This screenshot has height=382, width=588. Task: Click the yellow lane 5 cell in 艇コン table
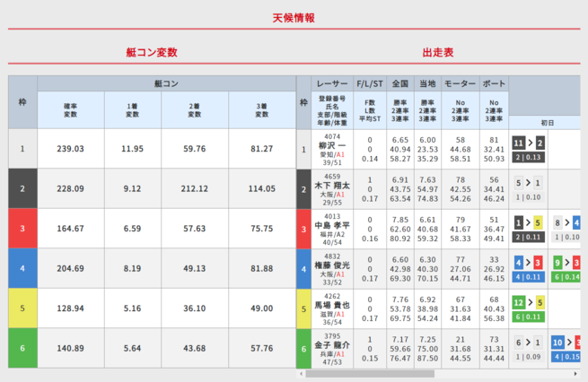(x=22, y=308)
